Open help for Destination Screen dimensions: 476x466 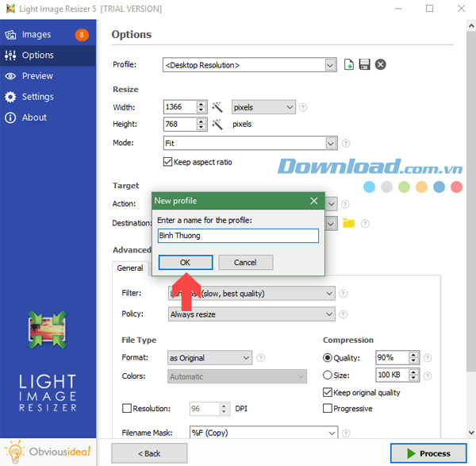[365, 224]
